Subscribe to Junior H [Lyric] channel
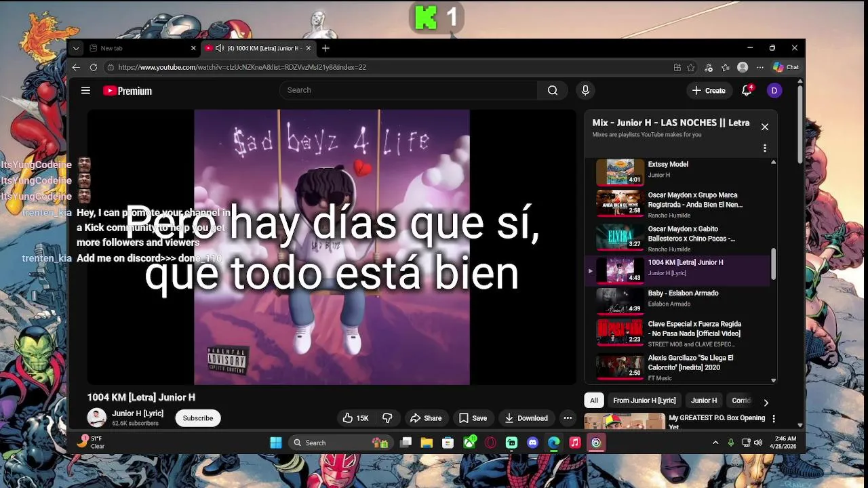 pos(198,418)
